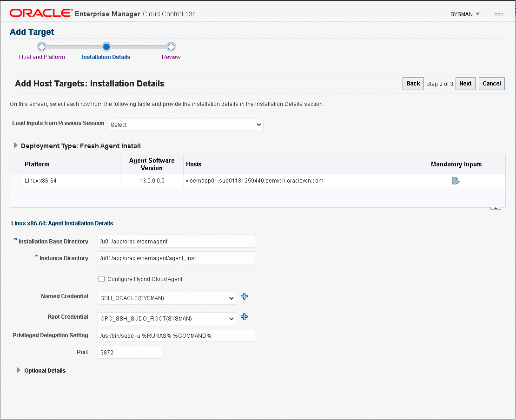Open the Mandatory Inputs icon for Linux x86-64
Screen dimensions: 516x420
456,180
